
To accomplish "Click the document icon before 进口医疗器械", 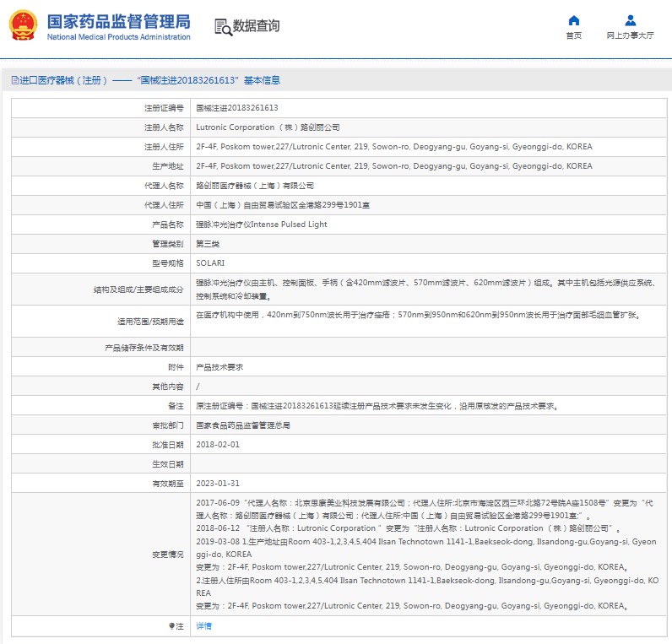I will coord(15,80).
